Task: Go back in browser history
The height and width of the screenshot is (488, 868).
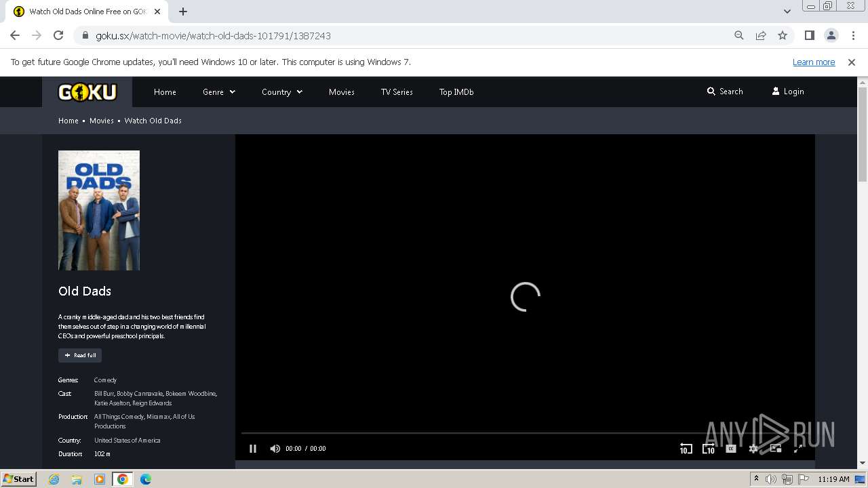Action: tap(15, 35)
